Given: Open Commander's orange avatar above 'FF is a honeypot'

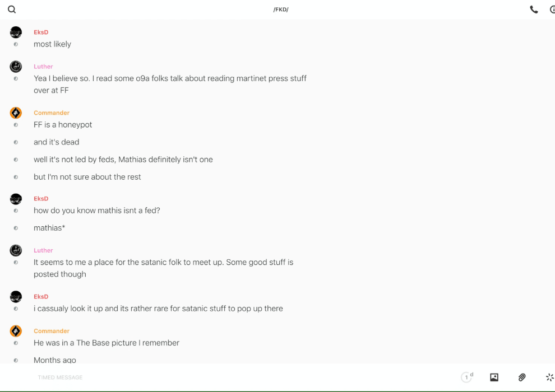Looking at the screenshot, I should tap(16, 113).
